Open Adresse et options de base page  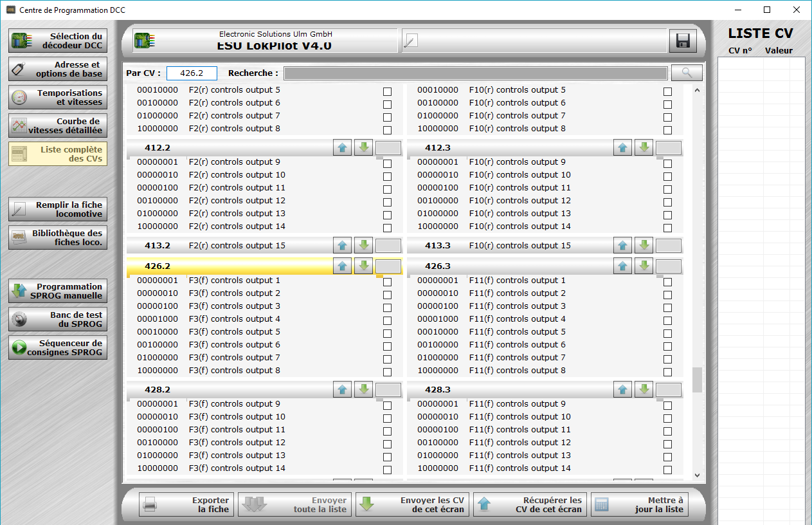58,69
